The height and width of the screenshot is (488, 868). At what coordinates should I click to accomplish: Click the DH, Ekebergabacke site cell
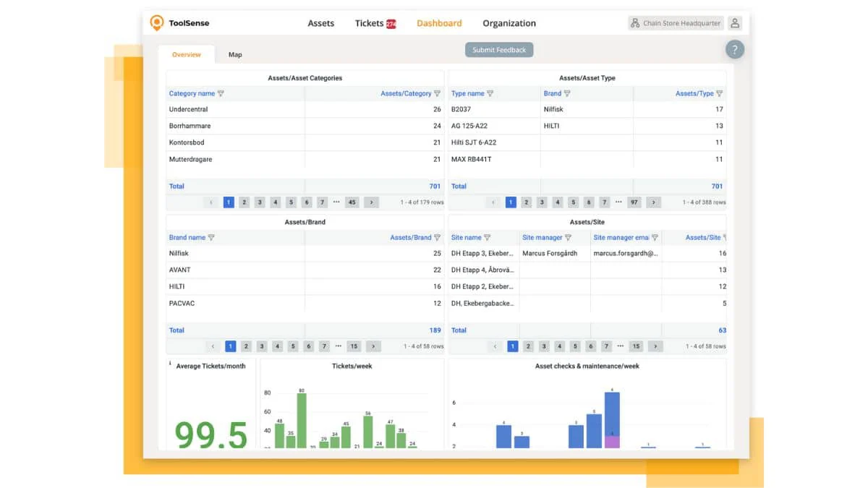pos(482,303)
